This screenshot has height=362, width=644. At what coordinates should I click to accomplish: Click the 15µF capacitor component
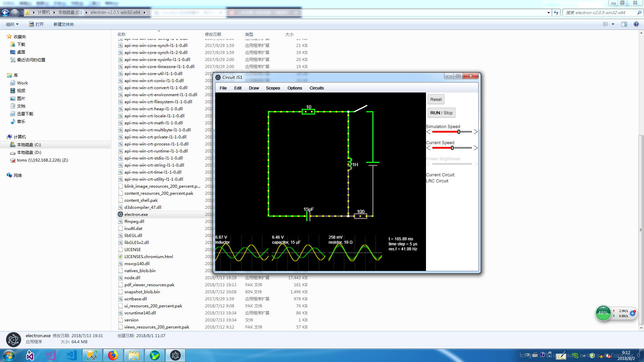tap(308, 216)
